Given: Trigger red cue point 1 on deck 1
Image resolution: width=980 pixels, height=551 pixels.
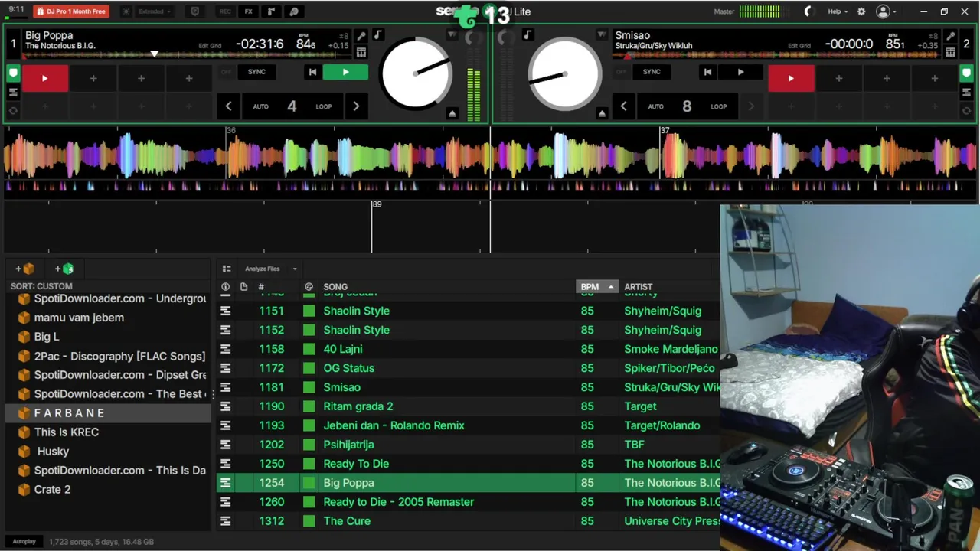Looking at the screenshot, I should click(x=45, y=78).
